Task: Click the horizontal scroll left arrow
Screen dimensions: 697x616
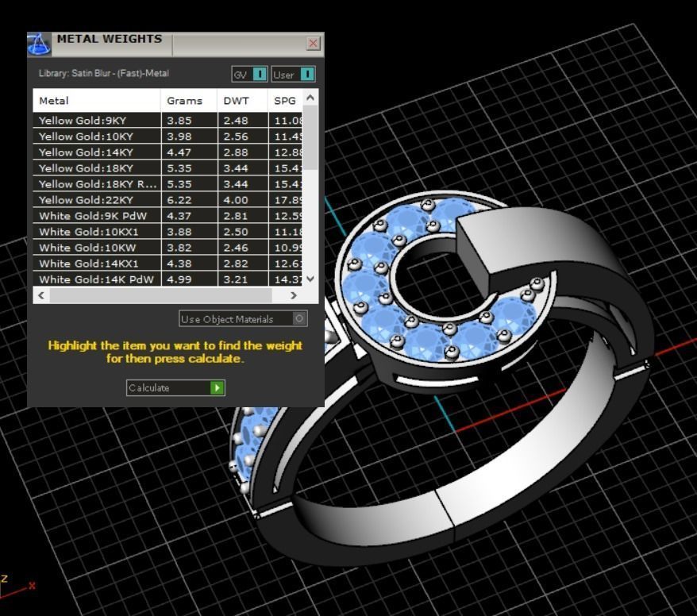Action: click(x=41, y=295)
